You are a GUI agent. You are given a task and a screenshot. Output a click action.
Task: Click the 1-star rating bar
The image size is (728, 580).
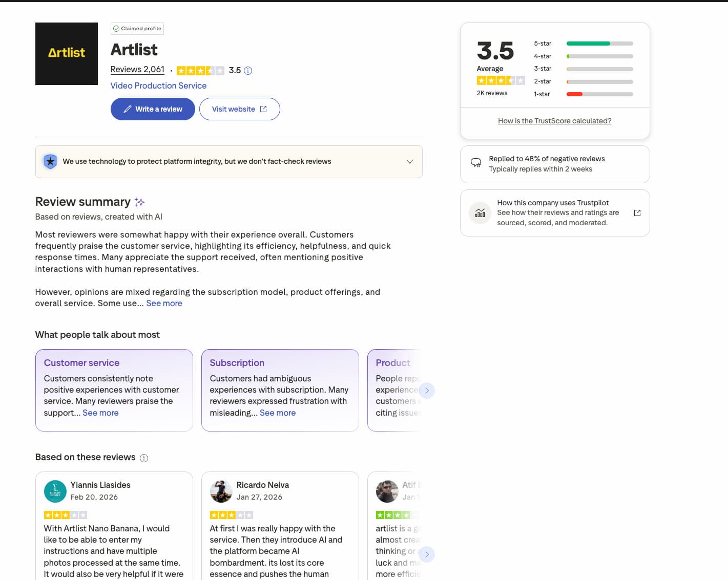[x=599, y=94]
